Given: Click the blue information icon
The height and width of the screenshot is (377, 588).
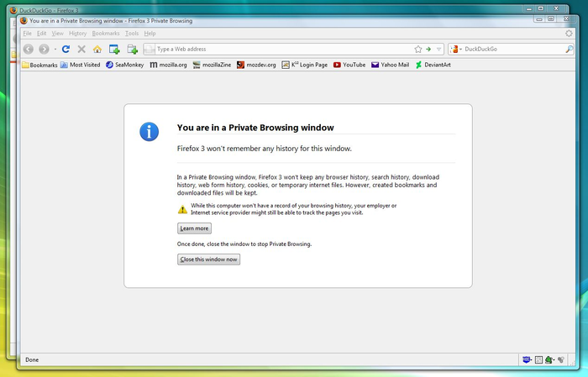Looking at the screenshot, I should click(150, 132).
